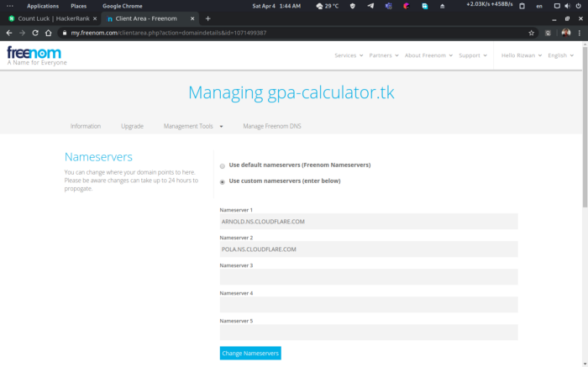
Task: Open the browser extension icon
Action: pyautogui.click(x=548, y=33)
